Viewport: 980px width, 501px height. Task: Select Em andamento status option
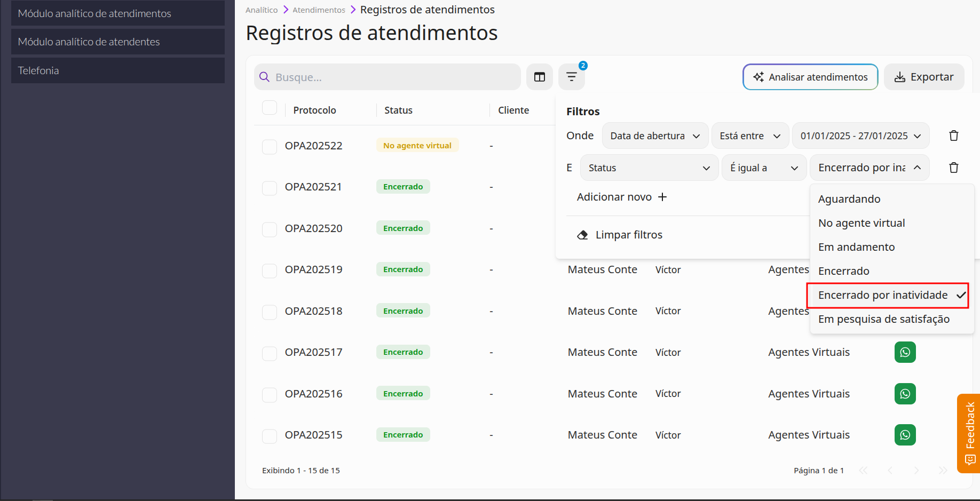point(891,247)
